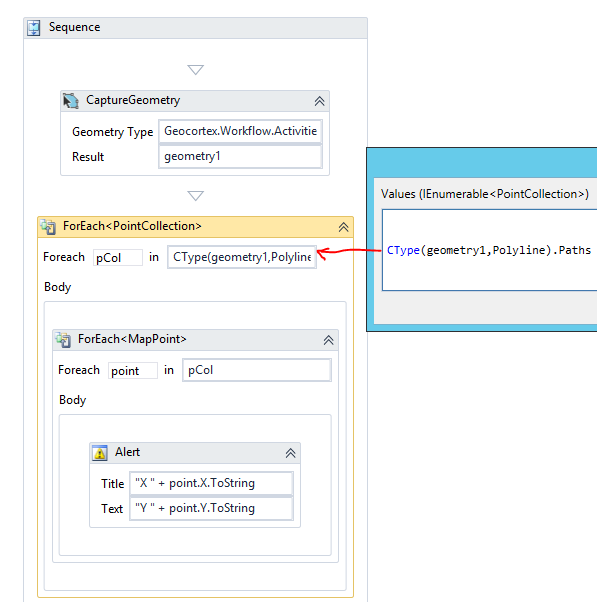The width and height of the screenshot is (597, 602).
Task: Select the ForEach<PointCollection> header title
Action: pyautogui.click(x=132, y=226)
